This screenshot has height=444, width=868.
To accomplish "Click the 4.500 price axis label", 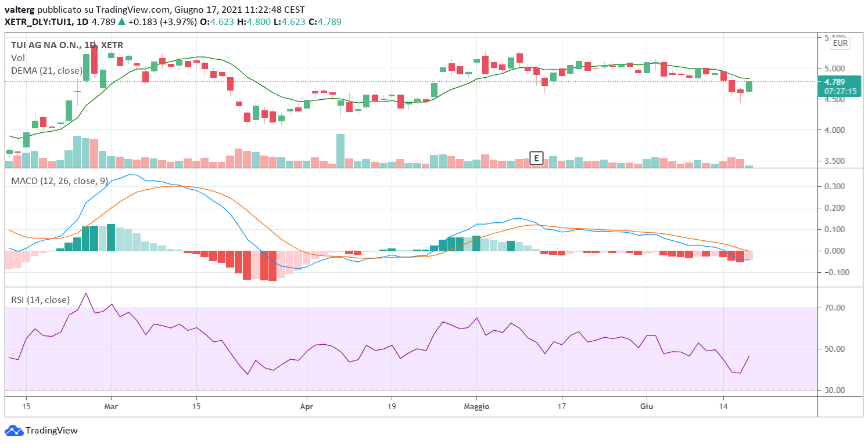I will (x=834, y=99).
